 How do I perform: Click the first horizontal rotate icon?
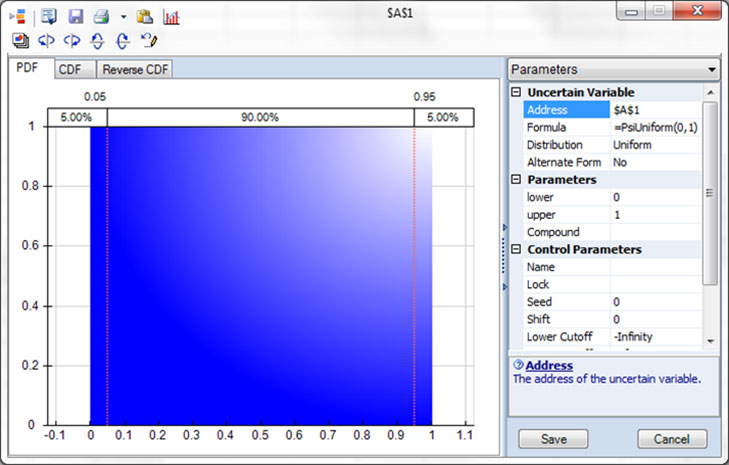pos(46,41)
